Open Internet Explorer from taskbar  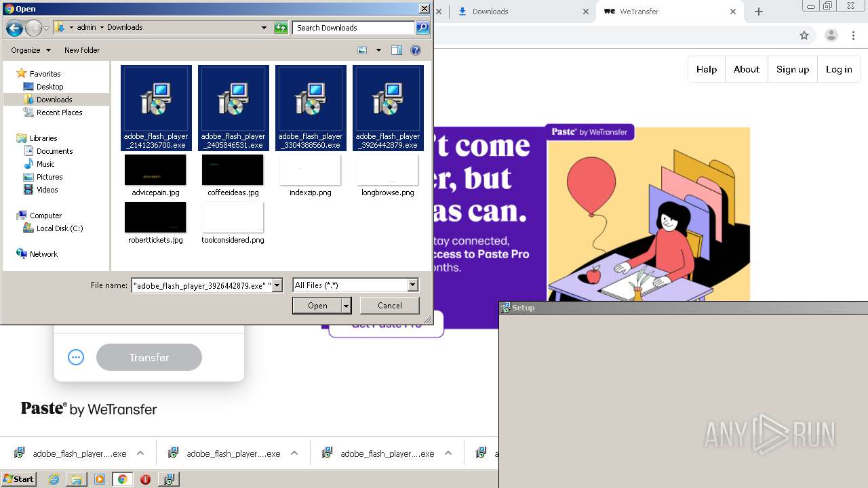pyautogui.click(x=54, y=479)
